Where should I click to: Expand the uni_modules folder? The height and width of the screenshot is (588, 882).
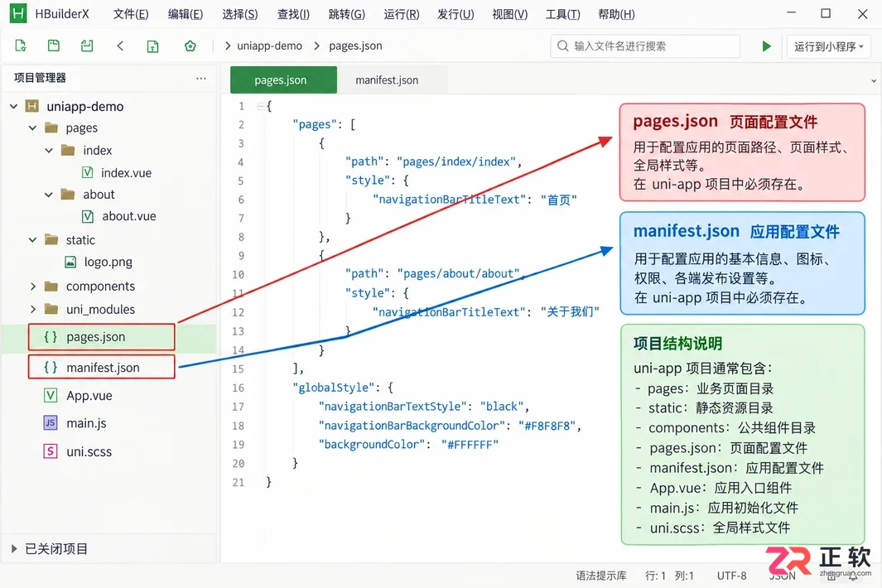32,309
